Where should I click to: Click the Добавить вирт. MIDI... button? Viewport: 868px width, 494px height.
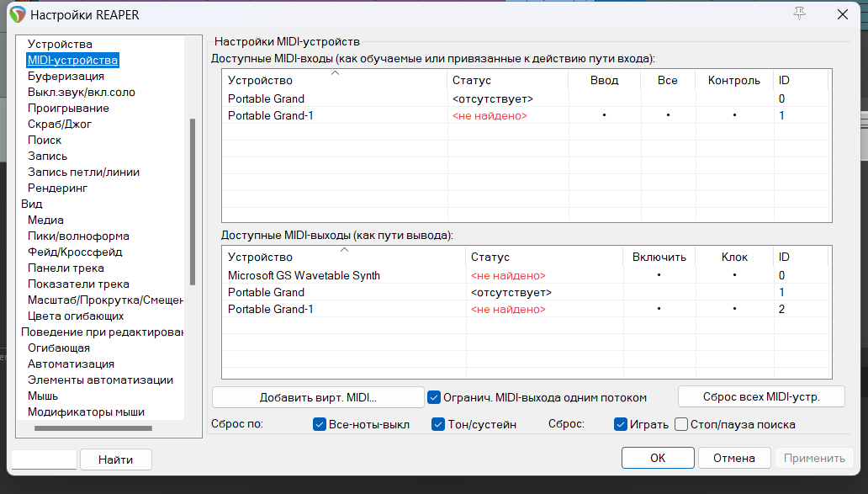(x=318, y=397)
